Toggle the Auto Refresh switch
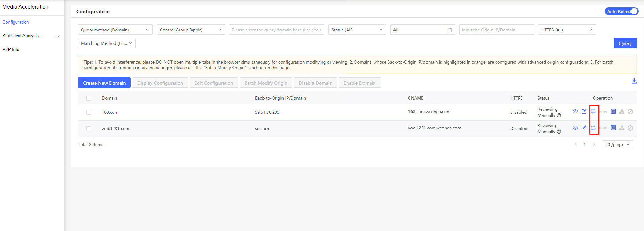Screen dimensions: 644x231 [x=621, y=12]
